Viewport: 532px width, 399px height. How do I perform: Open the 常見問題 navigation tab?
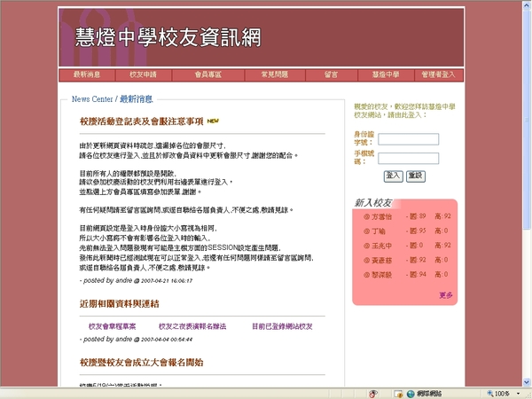[x=275, y=75]
